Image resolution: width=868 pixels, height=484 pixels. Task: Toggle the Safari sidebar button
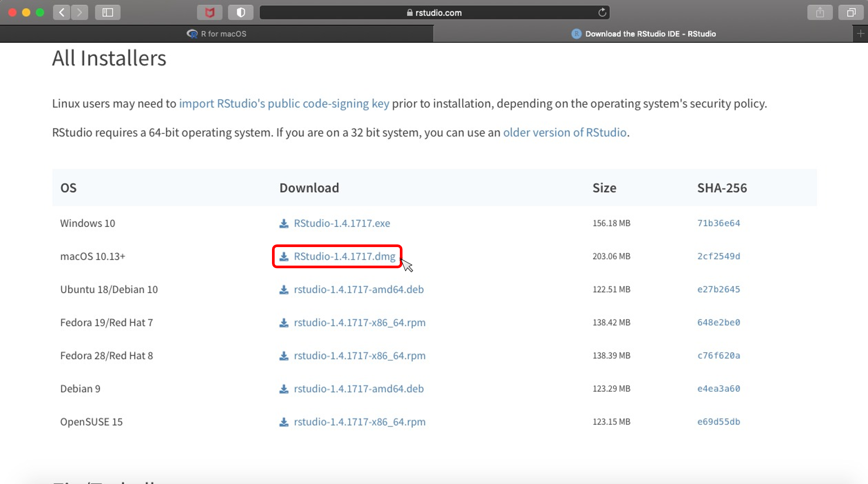tap(108, 12)
